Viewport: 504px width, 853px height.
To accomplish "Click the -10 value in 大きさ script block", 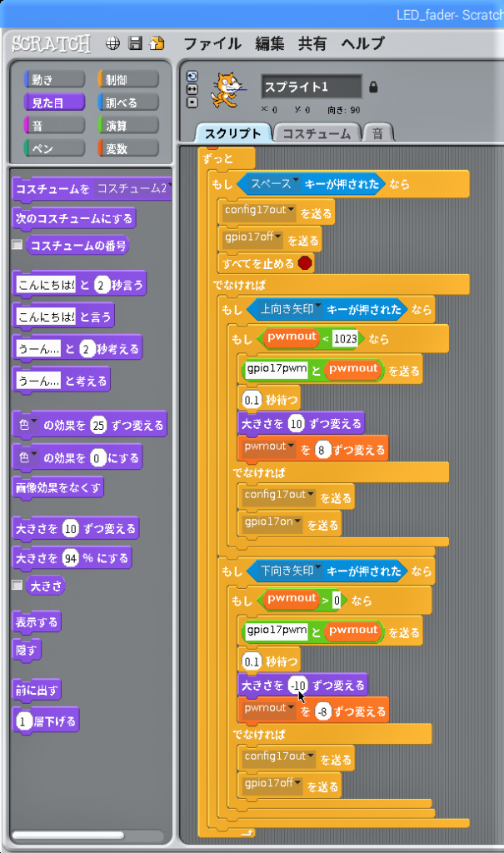I will pyautogui.click(x=297, y=686).
